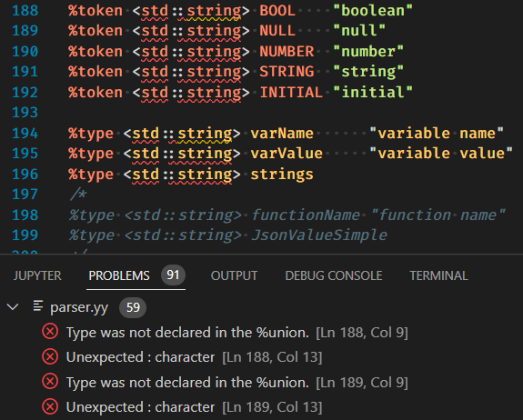
Task: Click line number 199 in gutter
Action: (25, 235)
